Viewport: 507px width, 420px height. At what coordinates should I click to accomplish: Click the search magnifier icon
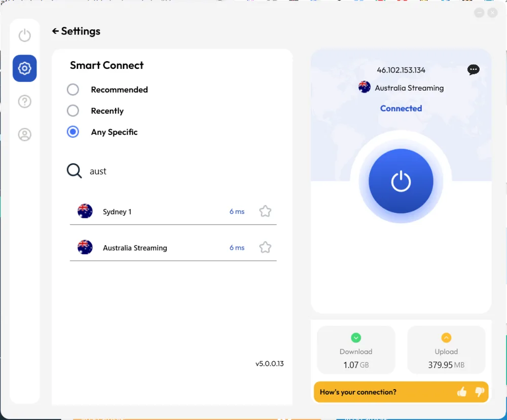74,171
